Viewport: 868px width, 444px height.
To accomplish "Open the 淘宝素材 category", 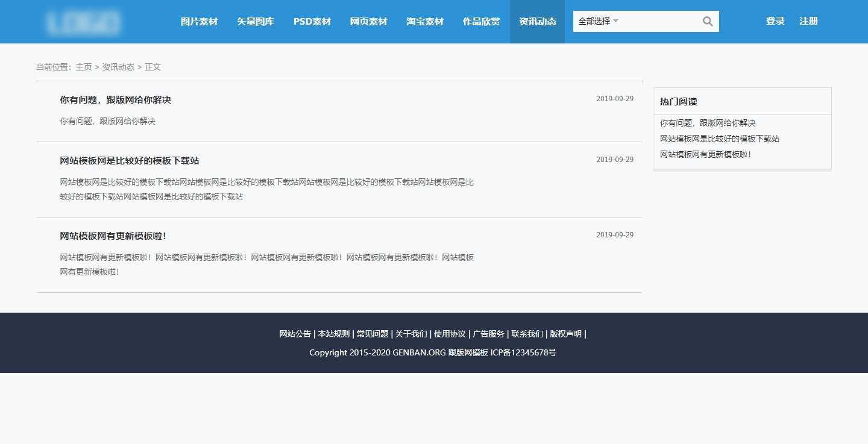I will [425, 21].
